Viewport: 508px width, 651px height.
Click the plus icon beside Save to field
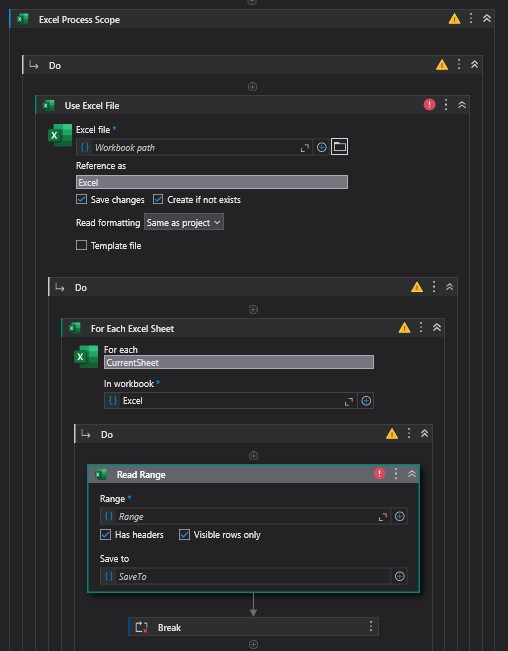pyautogui.click(x=399, y=576)
